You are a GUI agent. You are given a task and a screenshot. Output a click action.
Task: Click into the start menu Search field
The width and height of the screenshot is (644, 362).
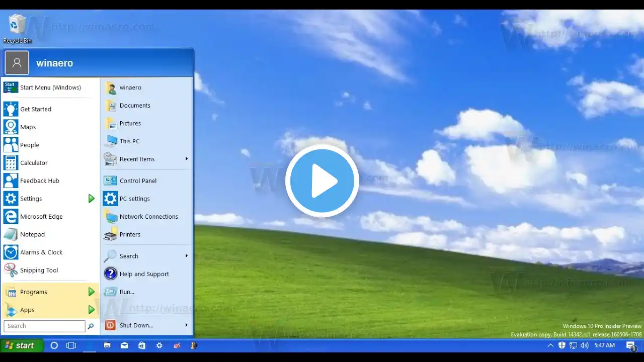pos(44,326)
